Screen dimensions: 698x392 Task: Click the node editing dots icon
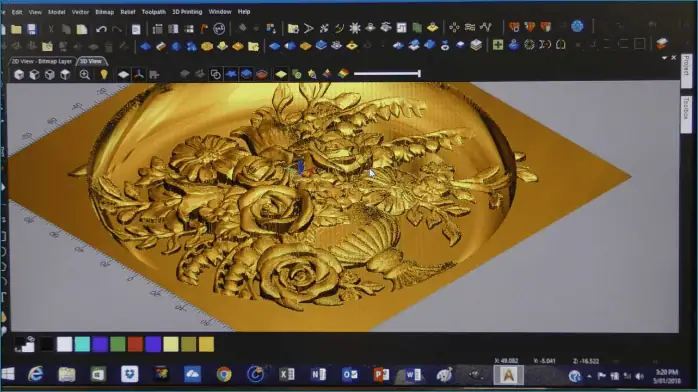(454, 28)
